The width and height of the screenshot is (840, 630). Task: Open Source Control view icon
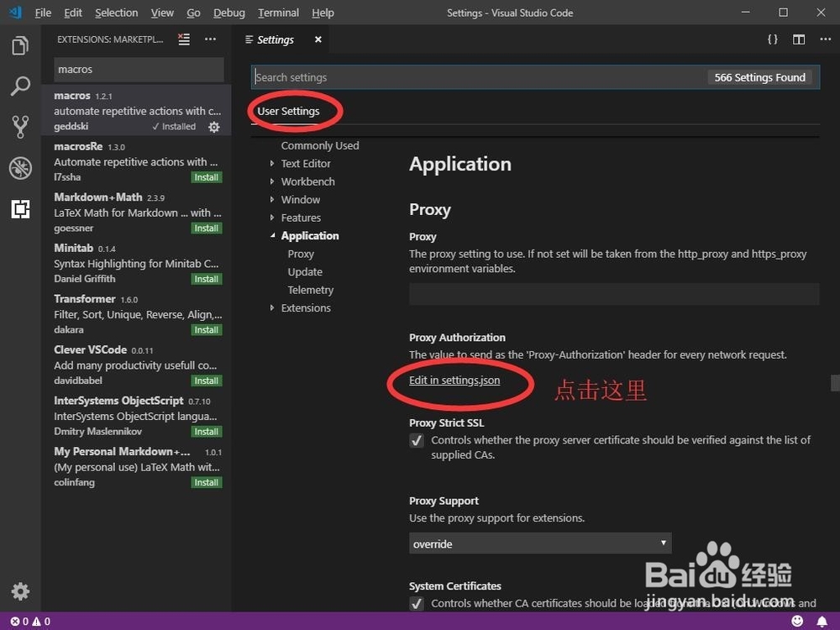point(20,127)
